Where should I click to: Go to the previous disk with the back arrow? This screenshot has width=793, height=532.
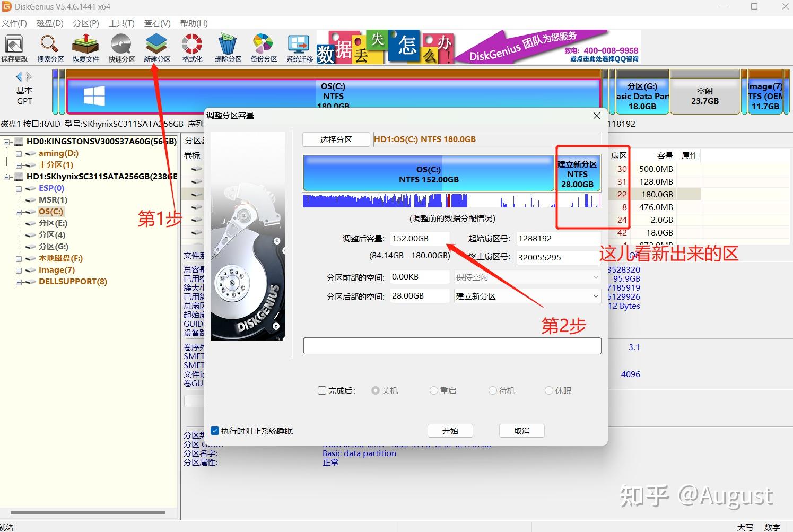pyautogui.click(x=20, y=76)
